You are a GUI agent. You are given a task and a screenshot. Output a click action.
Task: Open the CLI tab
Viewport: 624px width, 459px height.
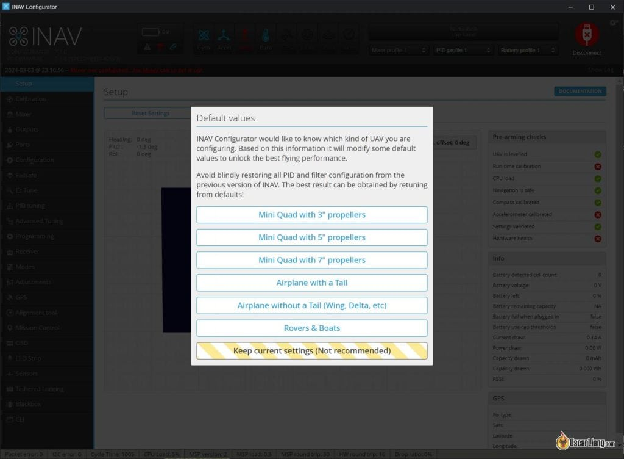coord(47,419)
